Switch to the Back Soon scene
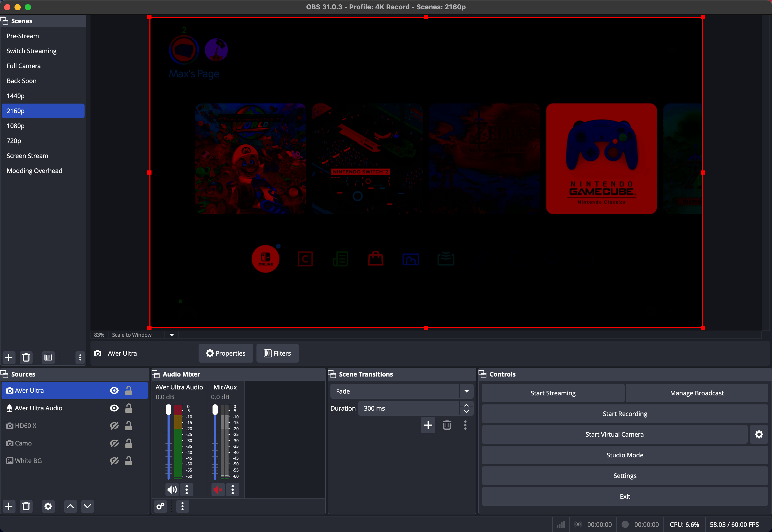The image size is (772, 532). click(x=21, y=81)
